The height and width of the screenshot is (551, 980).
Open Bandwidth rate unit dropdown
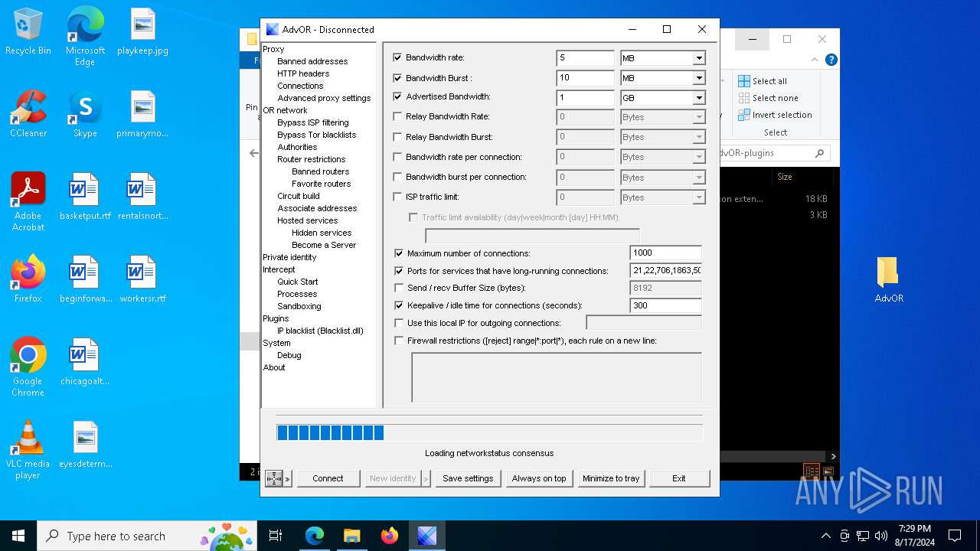click(x=698, y=58)
